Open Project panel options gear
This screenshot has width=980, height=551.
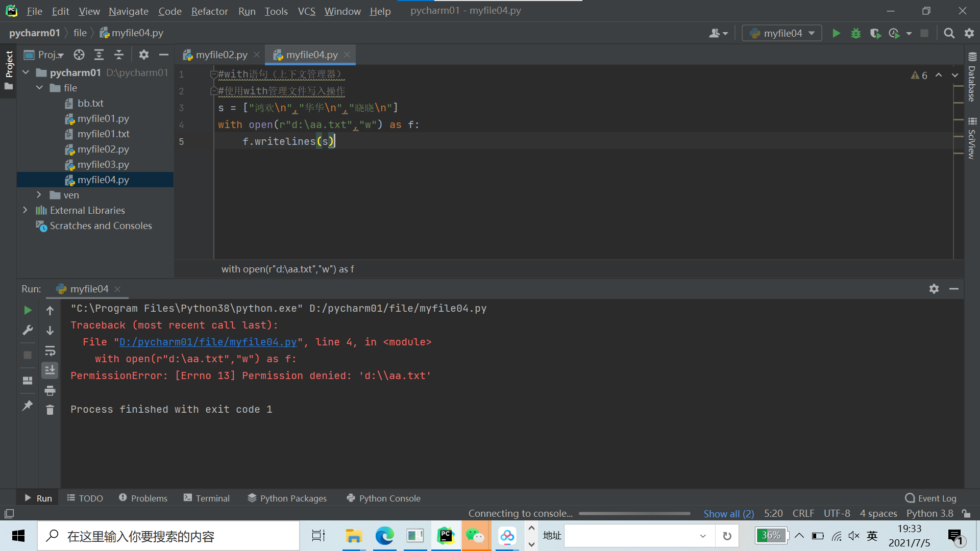pos(144,55)
